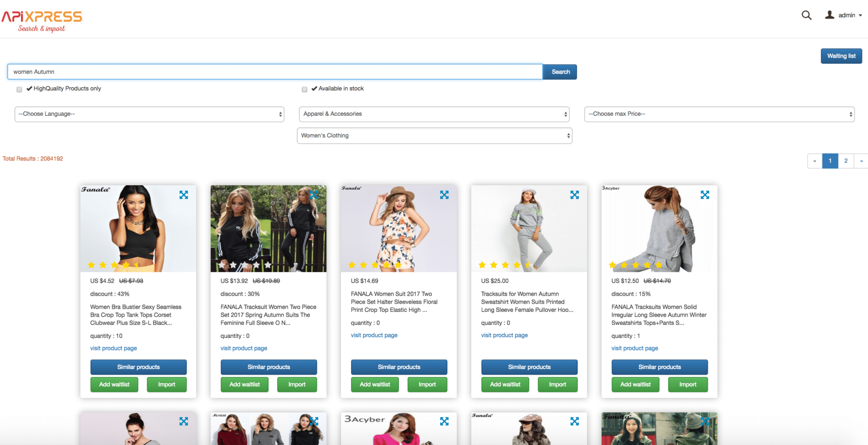Click the magnifier search icon in header
Screen dimensions: 868x445
click(x=806, y=16)
